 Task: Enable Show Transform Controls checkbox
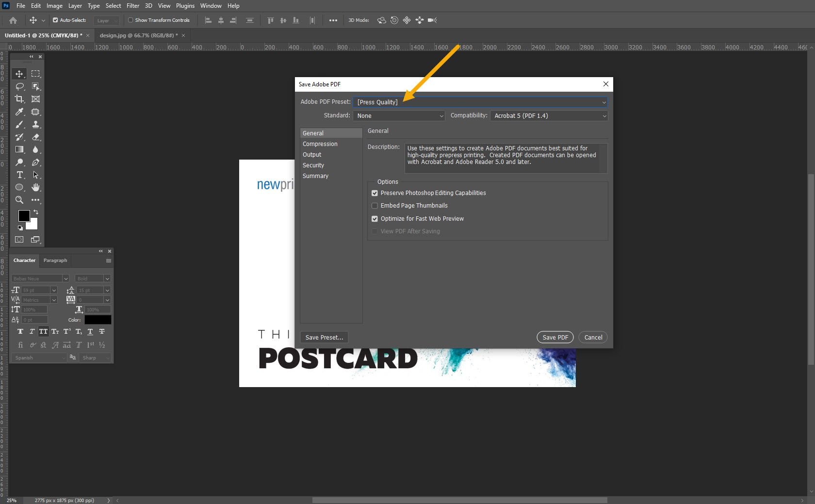point(130,20)
